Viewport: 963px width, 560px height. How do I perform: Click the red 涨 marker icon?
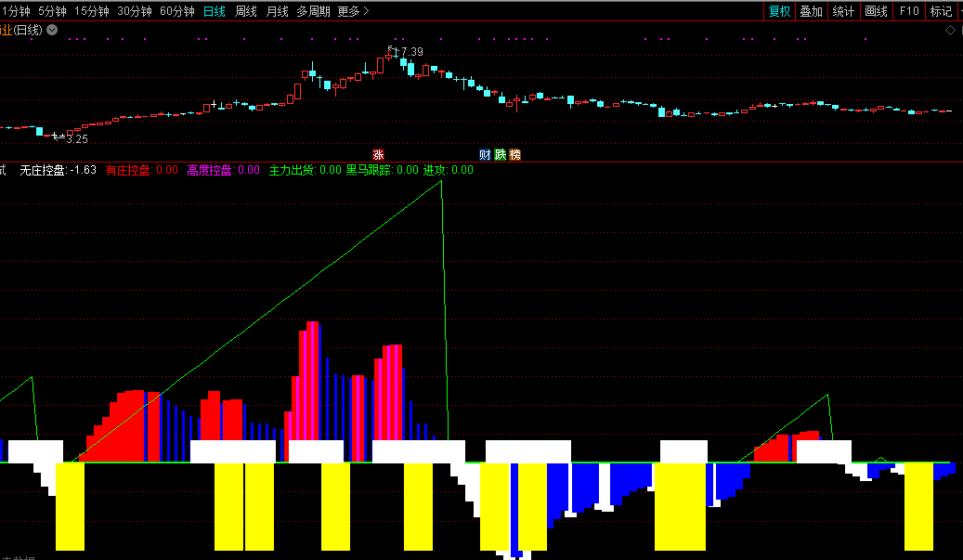(378, 154)
